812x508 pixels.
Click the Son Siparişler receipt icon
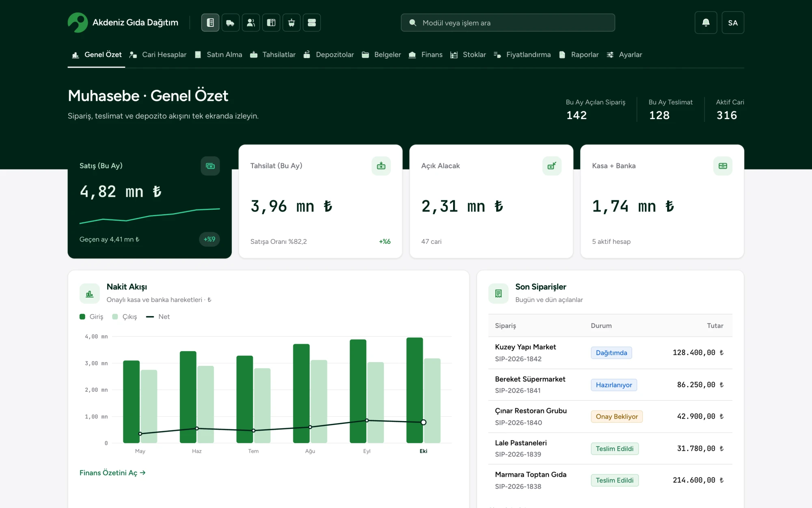(x=499, y=293)
